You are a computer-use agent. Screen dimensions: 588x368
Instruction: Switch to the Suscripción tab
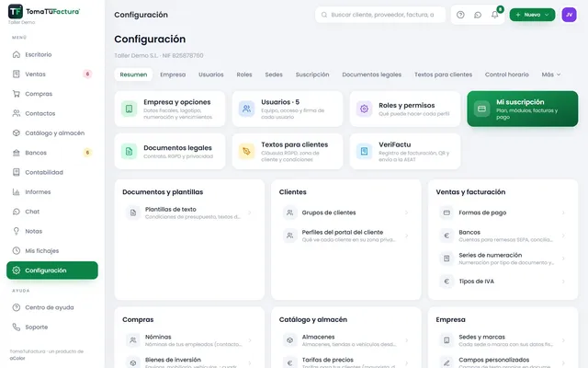[x=312, y=75]
